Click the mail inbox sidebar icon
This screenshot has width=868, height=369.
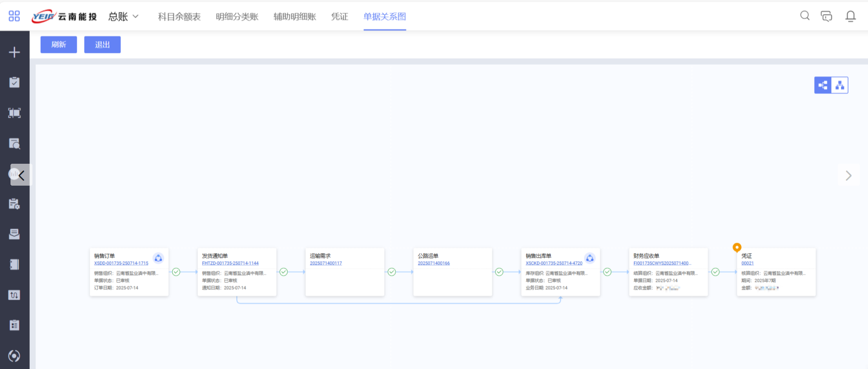tap(14, 234)
